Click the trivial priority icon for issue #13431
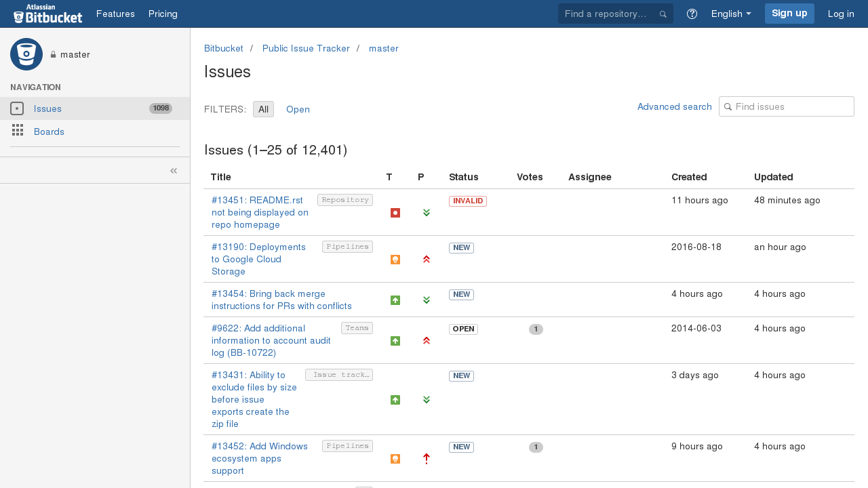Screen dimensions: 868x488 click(427, 400)
